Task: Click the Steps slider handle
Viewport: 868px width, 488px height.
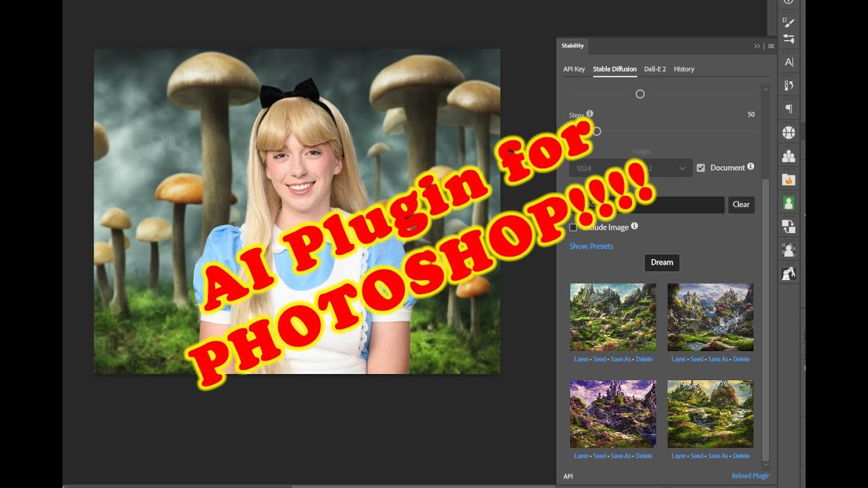Action: (x=597, y=131)
